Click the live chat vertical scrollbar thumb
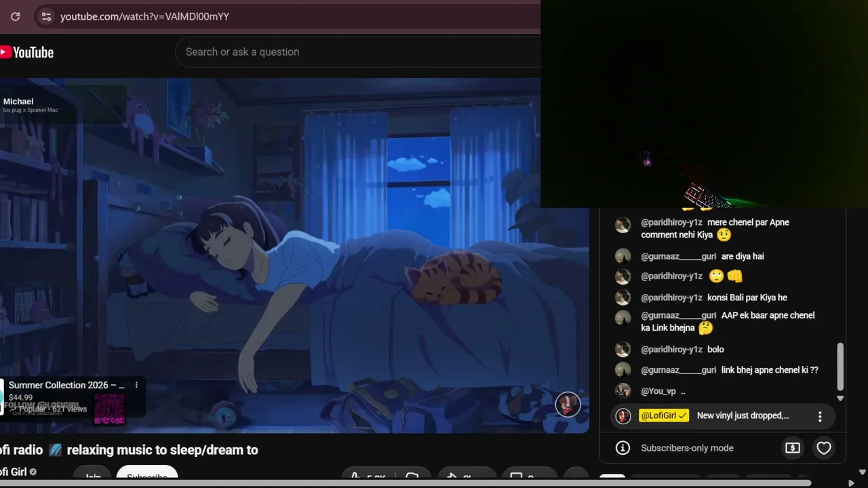The height and width of the screenshot is (488, 868). (840, 367)
